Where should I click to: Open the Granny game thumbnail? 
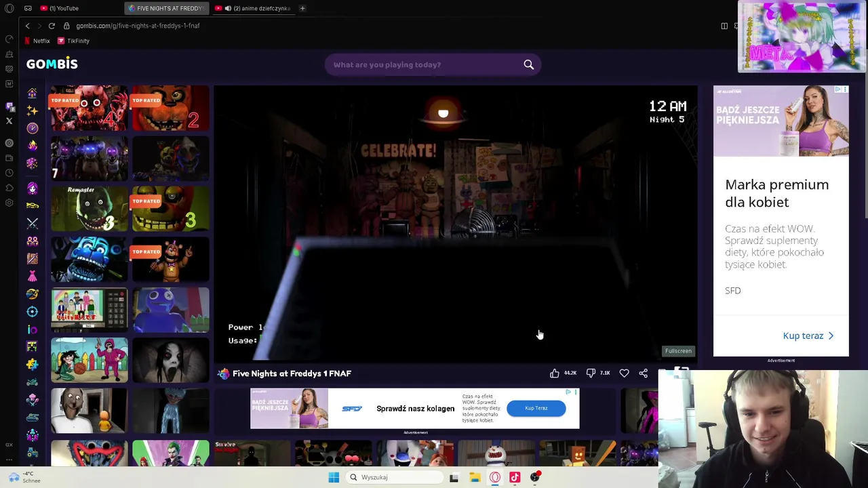click(x=89, y=411)
